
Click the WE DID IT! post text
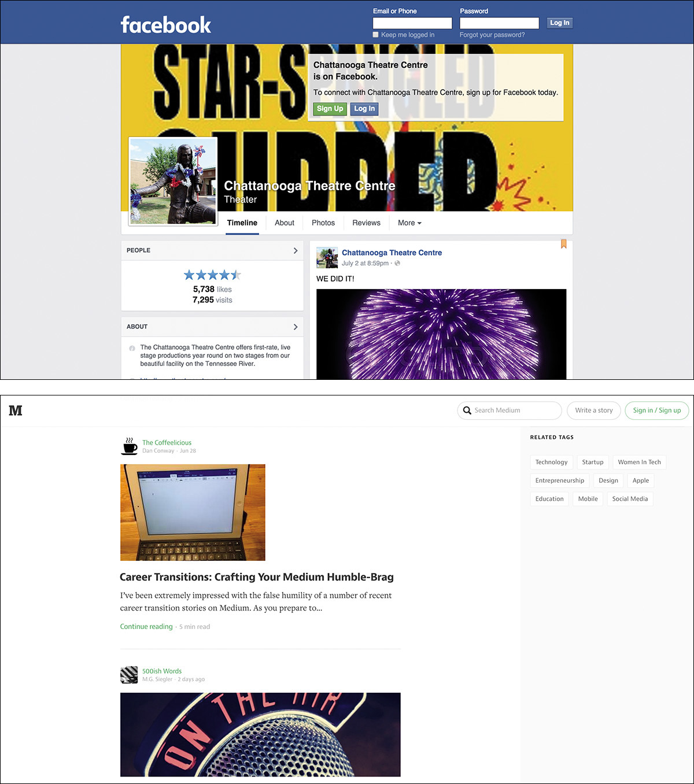[x=335, y=279]
